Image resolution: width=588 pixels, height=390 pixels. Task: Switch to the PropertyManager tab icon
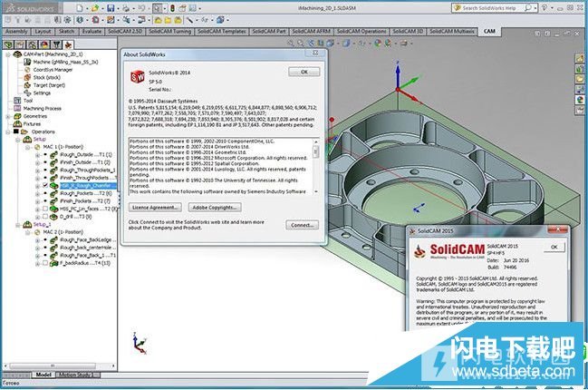point(20,45)
